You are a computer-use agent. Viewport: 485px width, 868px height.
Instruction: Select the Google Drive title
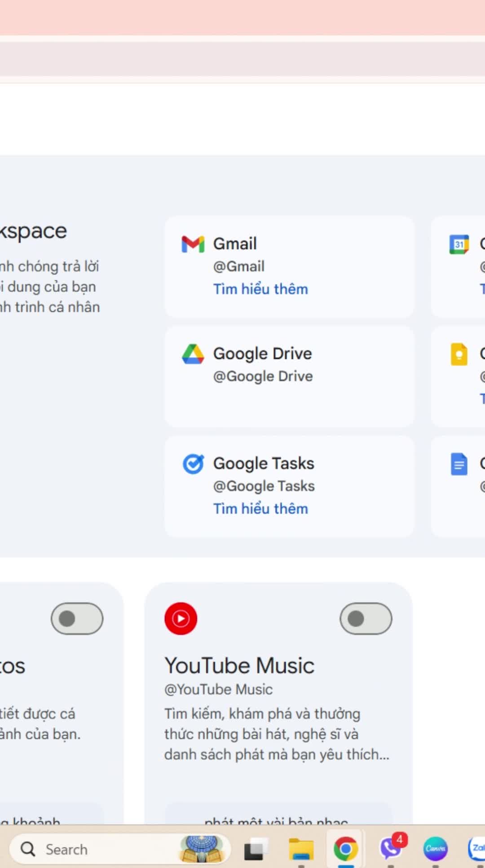(263, 354)
